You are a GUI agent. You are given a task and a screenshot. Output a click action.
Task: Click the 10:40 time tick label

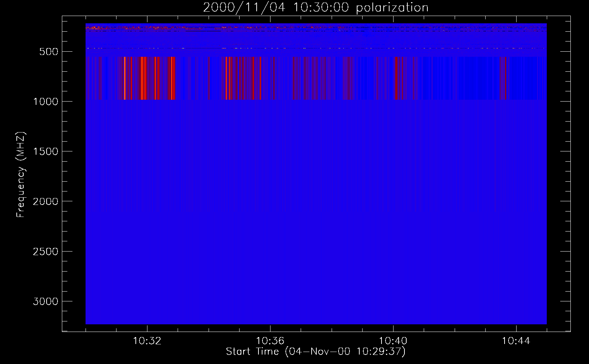coord(393,341)
